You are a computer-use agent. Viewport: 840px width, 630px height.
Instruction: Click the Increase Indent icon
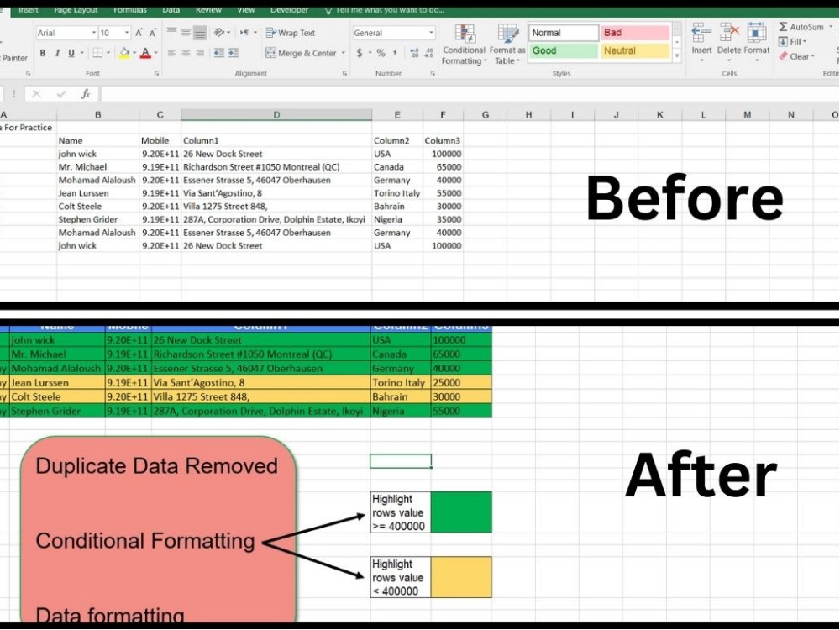tap(233, 53)
